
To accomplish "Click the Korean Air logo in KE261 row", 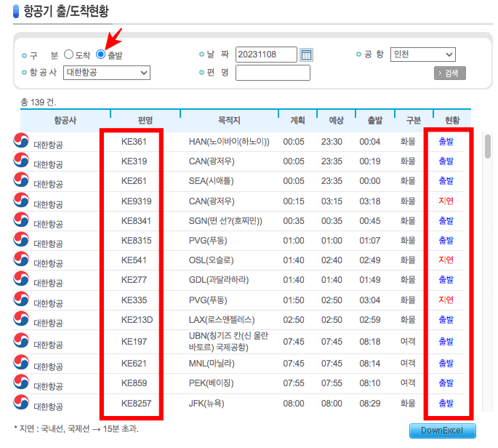I will 21,180.
